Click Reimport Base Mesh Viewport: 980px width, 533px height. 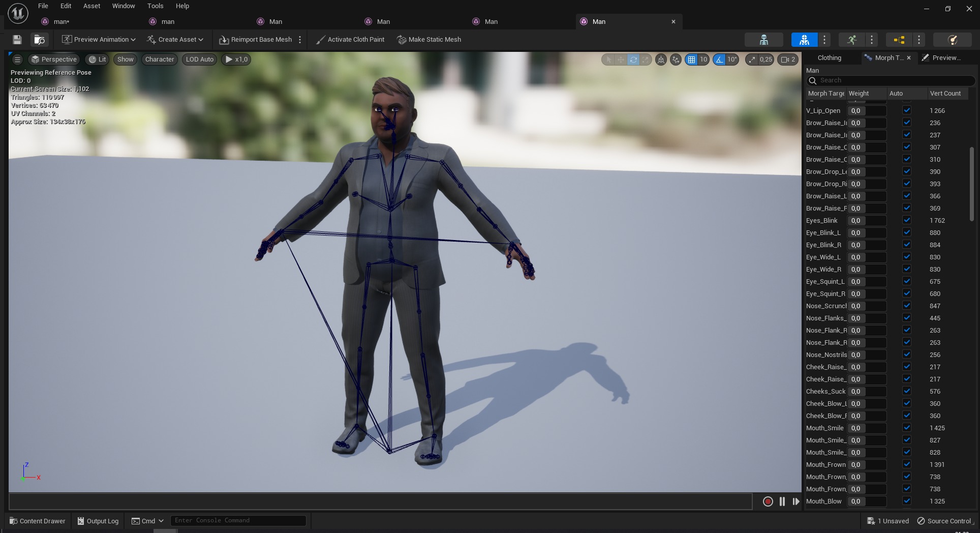(x=256, y=40)
